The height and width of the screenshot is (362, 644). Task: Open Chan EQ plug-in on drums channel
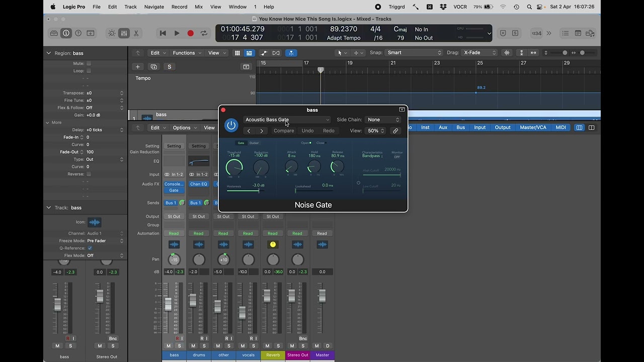199,184
